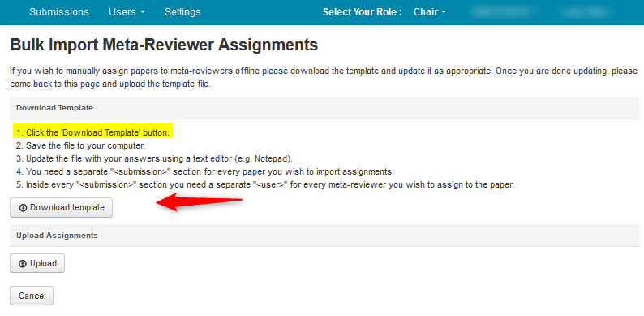Click step 4 about separate submission sections
This screenshot has height=316, width=644.
(x=205, y=171)
